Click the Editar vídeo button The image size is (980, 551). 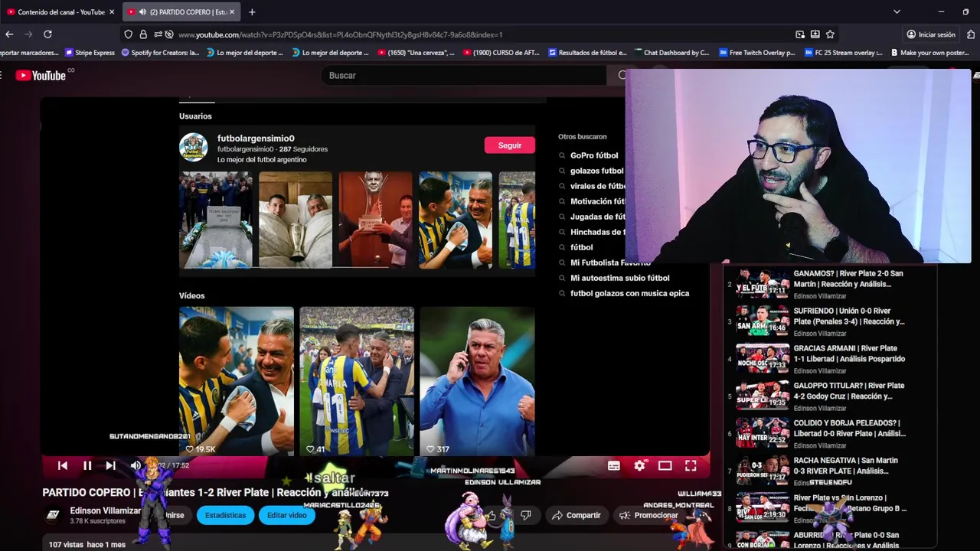pyautogui.click(x=287, y=515)
